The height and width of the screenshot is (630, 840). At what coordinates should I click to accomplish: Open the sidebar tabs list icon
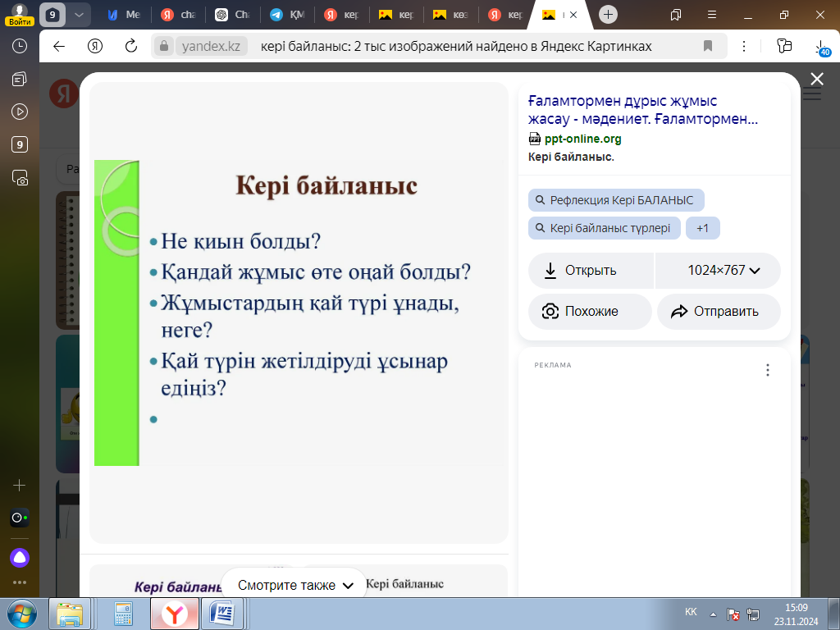click(x=20, y=80)
